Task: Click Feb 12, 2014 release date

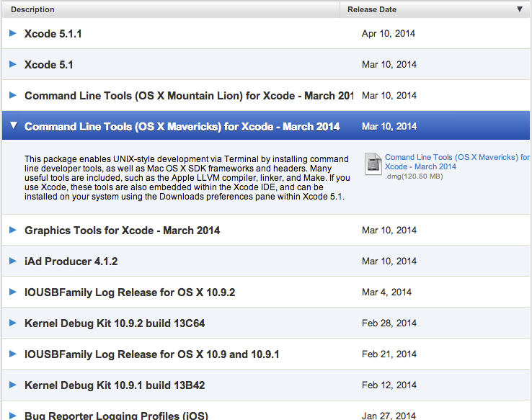Action: tap(389, 385)
